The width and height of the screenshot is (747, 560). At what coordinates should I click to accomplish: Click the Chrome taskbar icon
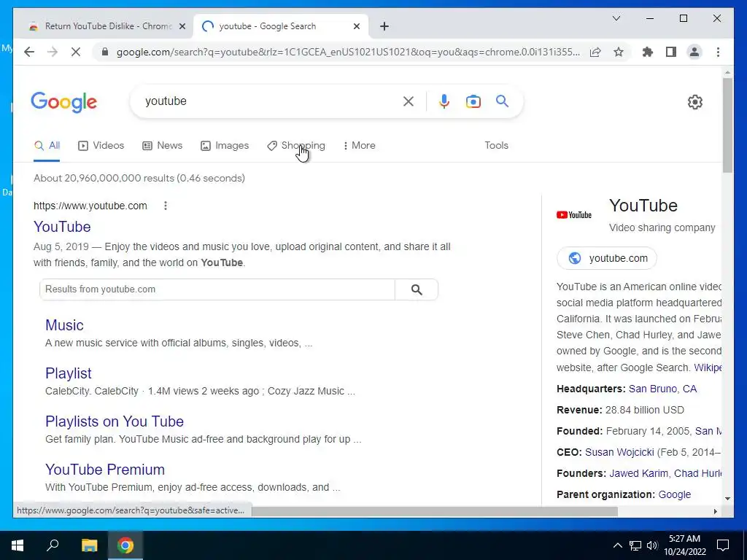click(x=125, y=545)
